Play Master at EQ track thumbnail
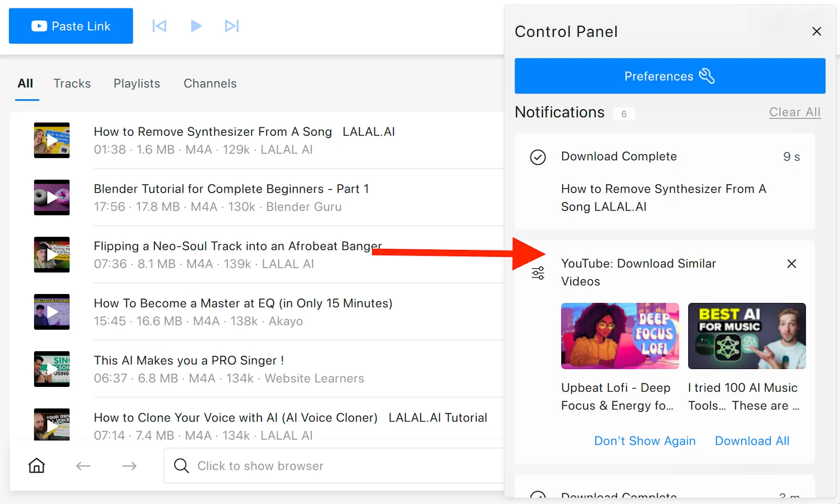 pos(52,312)
